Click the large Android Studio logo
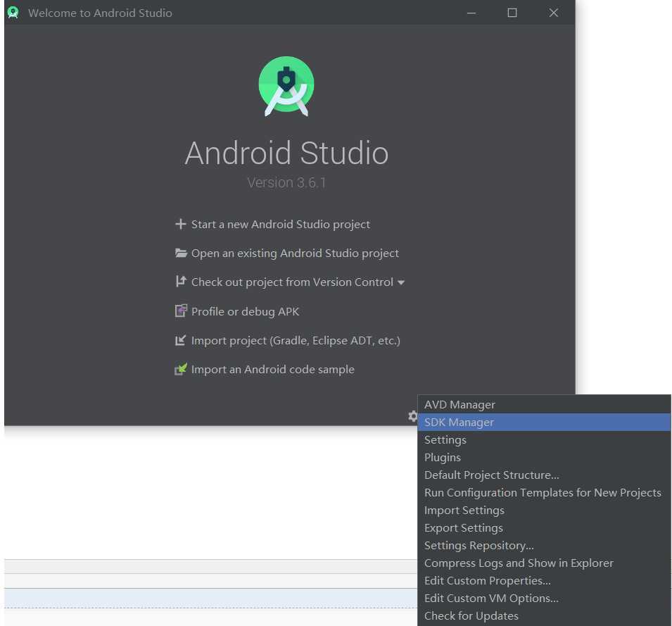672x626 pixels. tap(286, 86)
